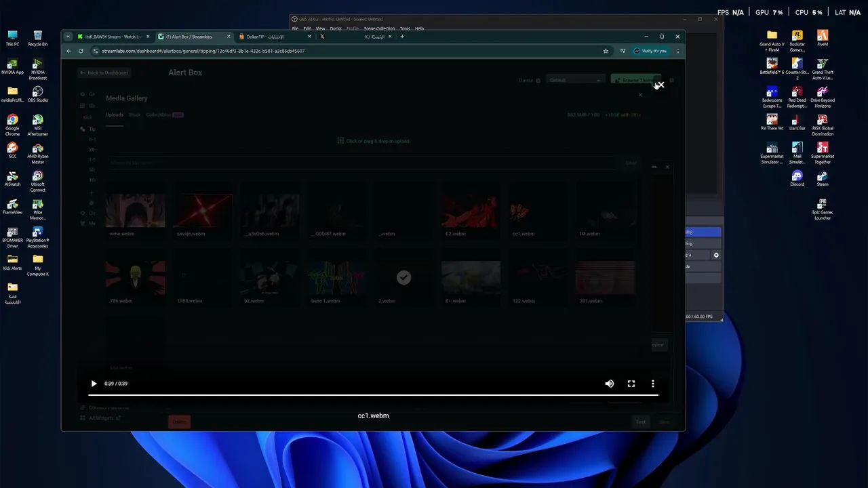The width and height of the screenshot is (868, 488).
Task: Go back in Chrome
Action: tap(68, 51)
